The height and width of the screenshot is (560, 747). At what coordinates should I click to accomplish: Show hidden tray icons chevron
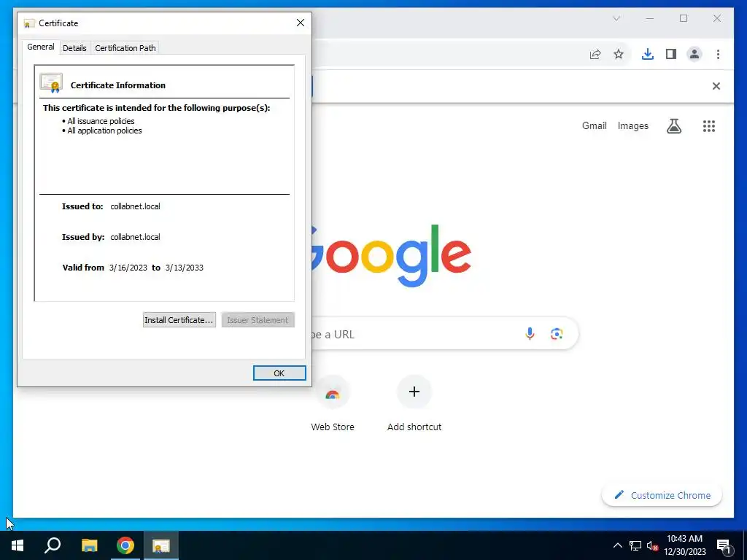[617, 545]
